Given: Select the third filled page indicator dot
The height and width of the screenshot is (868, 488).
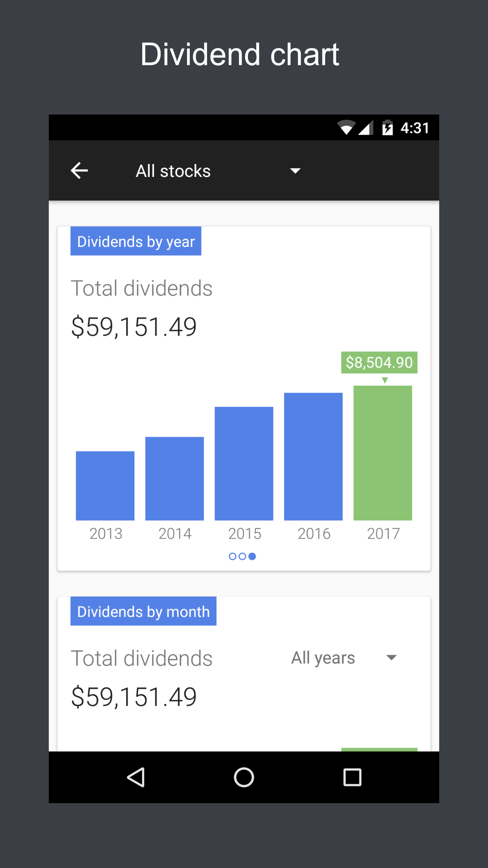Looking at the screenshot, I should click(x=252, y=556).
